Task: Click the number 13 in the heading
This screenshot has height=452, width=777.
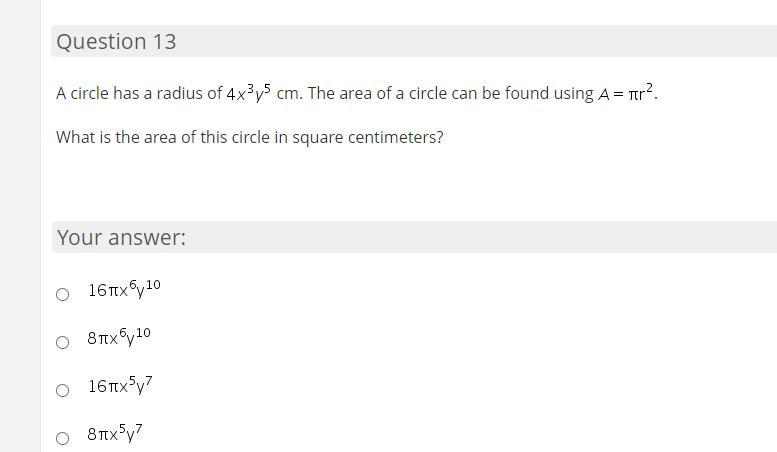Action: (x=165, y=42)
